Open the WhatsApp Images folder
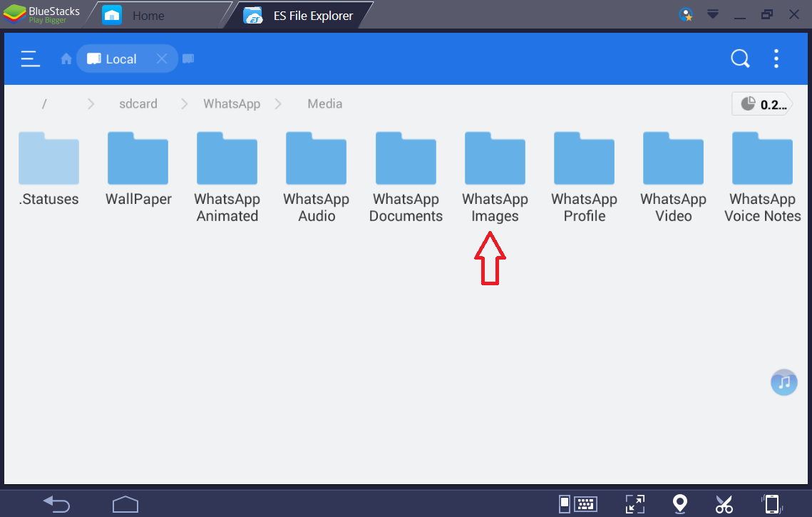Screen dimensions: 812x517 pos(495,178)
